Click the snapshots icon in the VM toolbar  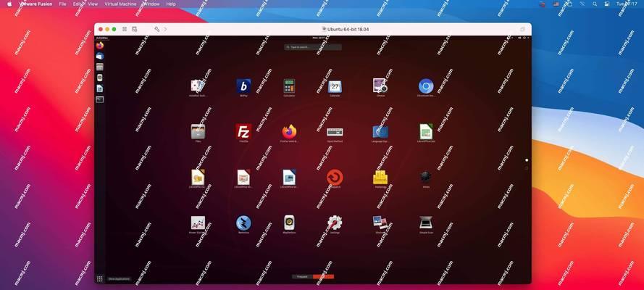click(134, 29)
